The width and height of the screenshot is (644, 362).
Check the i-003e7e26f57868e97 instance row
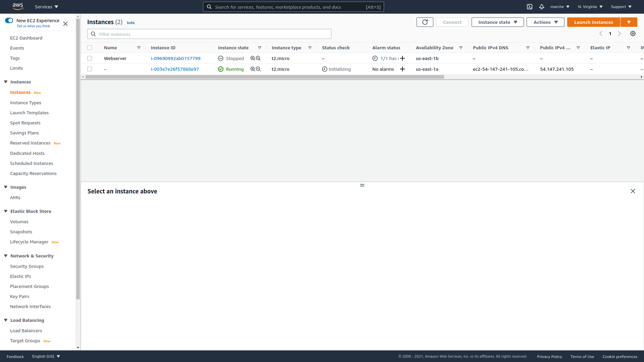click(90, 69)
